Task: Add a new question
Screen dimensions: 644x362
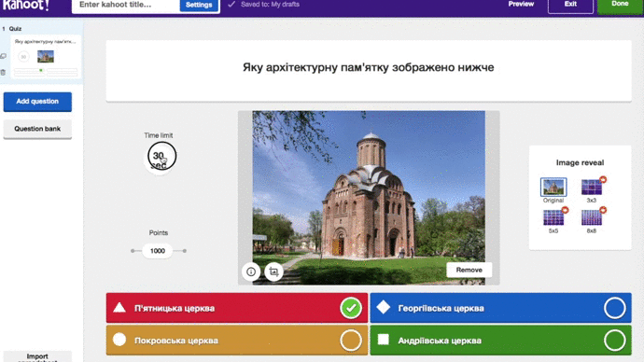Action: pos(37,102)
